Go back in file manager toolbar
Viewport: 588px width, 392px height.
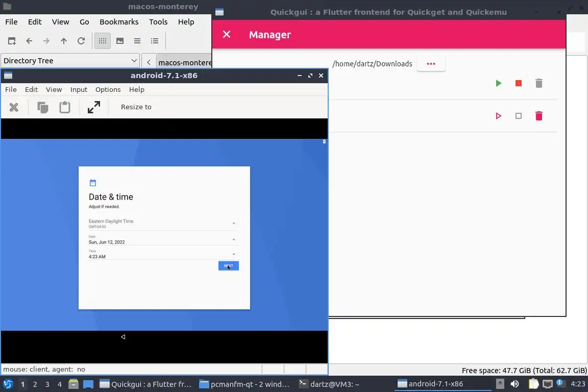tap(29, 41)
